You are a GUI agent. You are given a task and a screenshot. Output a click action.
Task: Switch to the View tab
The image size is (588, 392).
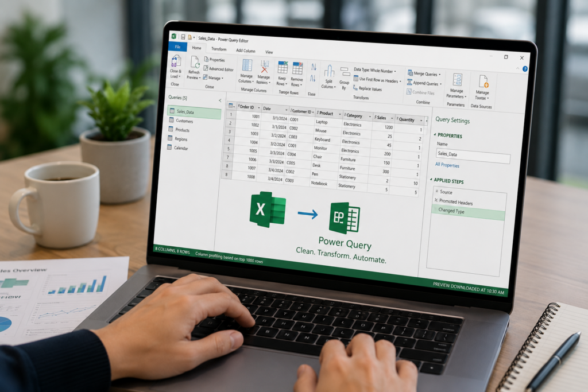(269, 52)
